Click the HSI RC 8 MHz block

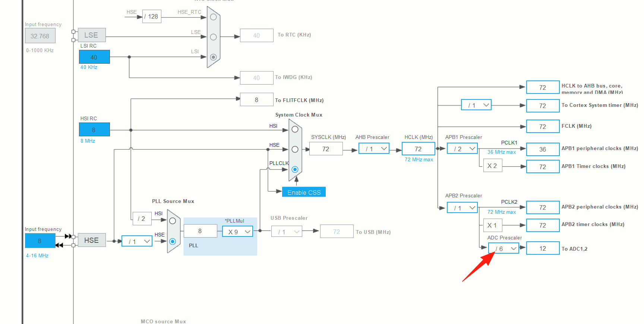pyautogui.click(x=94, y=130)
